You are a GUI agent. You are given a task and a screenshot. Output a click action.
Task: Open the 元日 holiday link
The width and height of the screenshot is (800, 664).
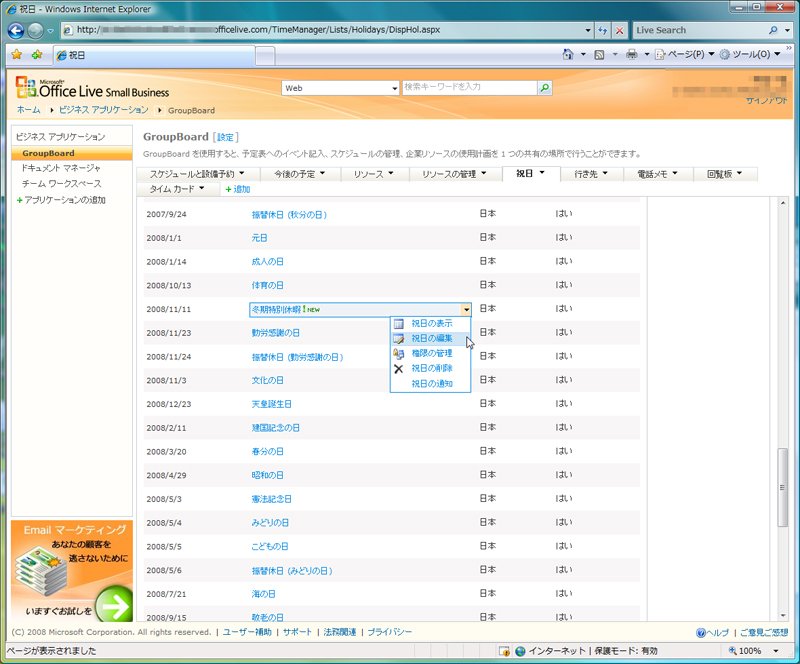pos(259,238)
